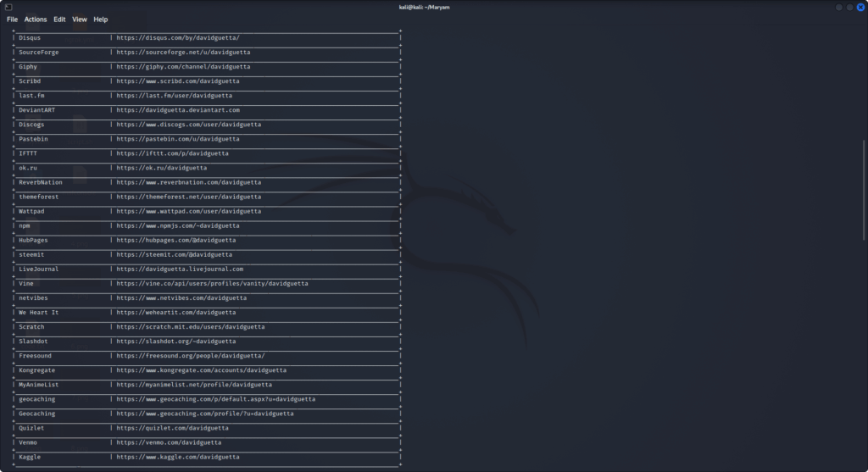868x472 pixels.
Task: Maximize the terminal window
Action: (849, 7)
